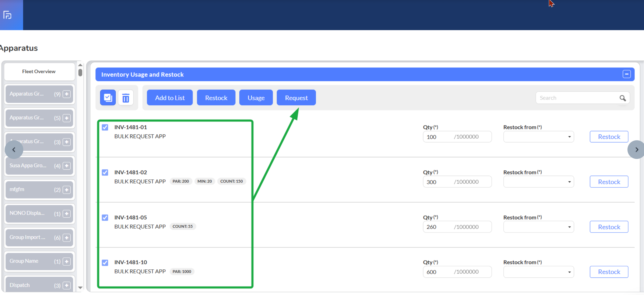This screenshot has height=295, width=644.
Task: Select the Susa Appa Group item
Action: pyautogui.click(x=28, y=165)
